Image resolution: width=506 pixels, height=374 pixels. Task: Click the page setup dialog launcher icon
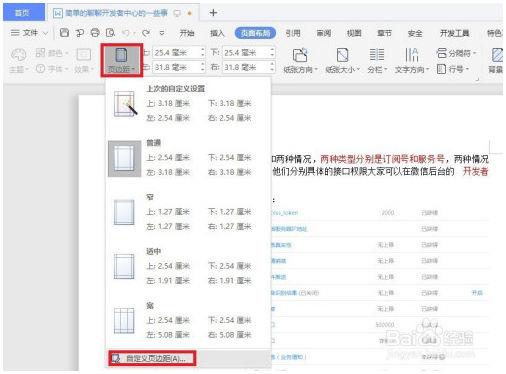(x=477, y=79)
